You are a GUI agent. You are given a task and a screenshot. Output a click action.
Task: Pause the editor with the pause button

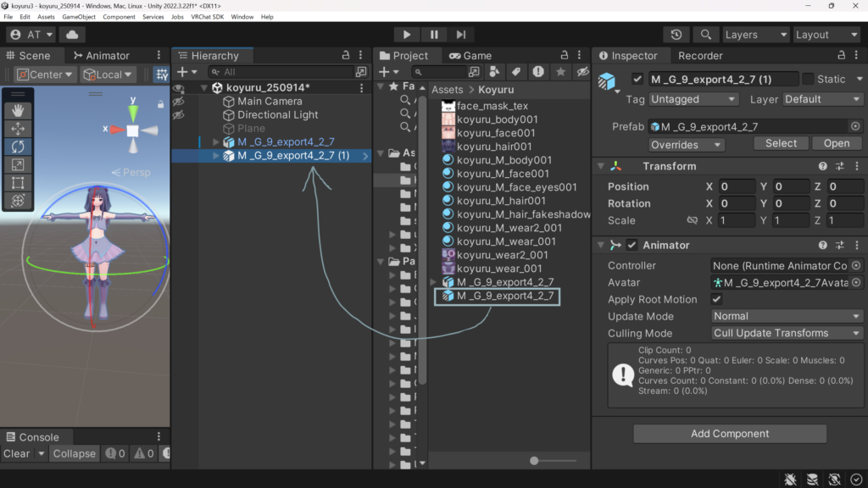434,34
